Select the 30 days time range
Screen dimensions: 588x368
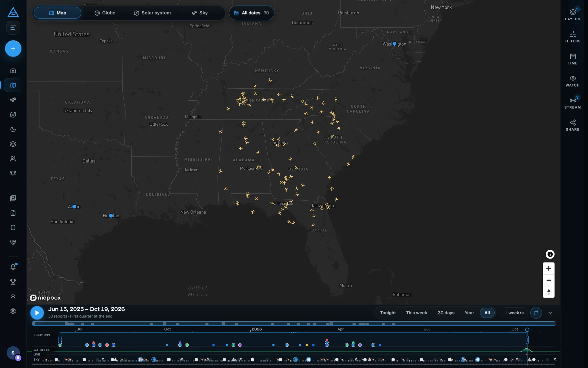pos(446,313)
